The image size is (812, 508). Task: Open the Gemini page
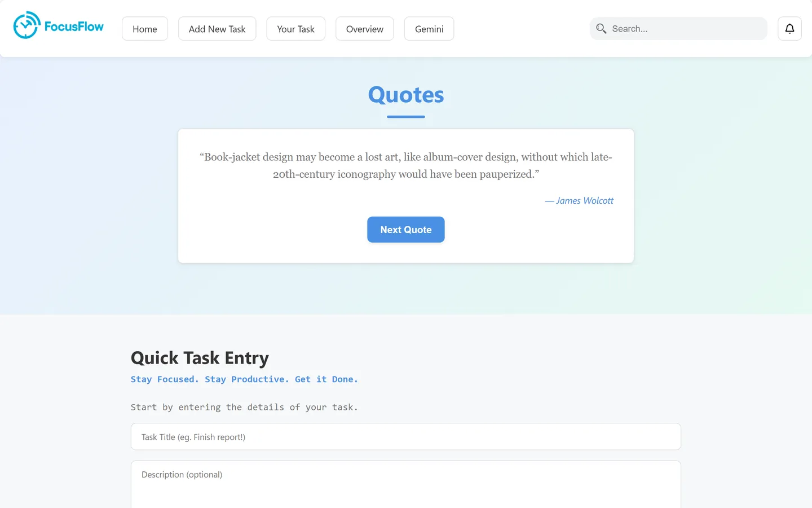tap(429, 29)
